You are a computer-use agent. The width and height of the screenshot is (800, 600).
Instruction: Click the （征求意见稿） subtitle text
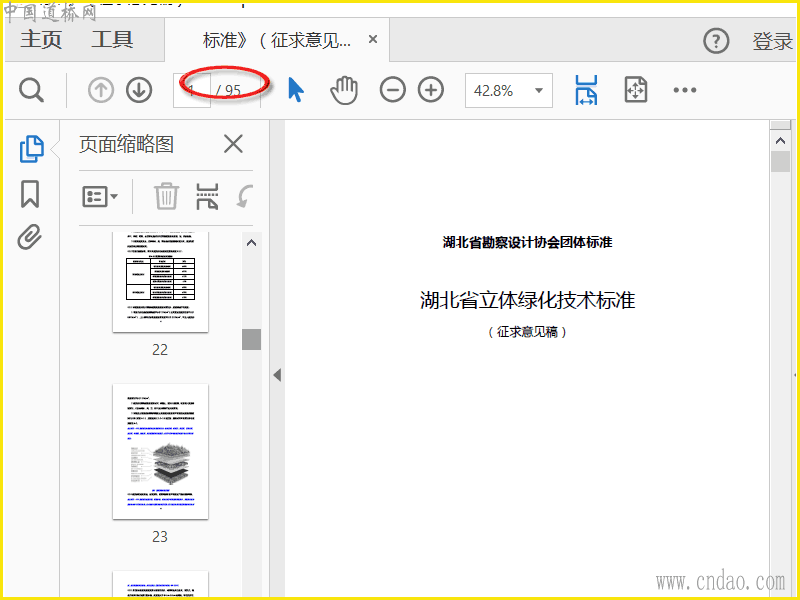[528, 332]
